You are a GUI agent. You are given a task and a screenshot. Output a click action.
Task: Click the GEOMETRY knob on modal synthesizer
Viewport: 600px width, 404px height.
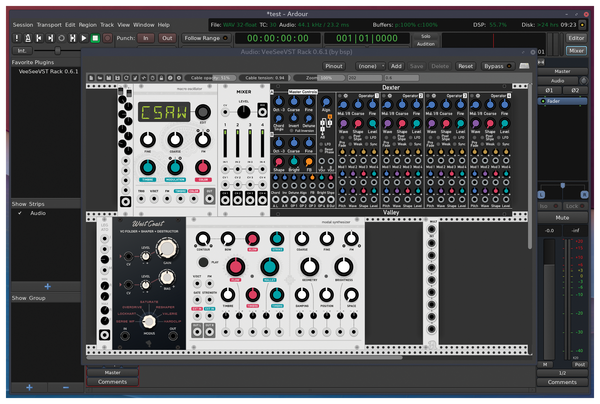click(310, 267)
